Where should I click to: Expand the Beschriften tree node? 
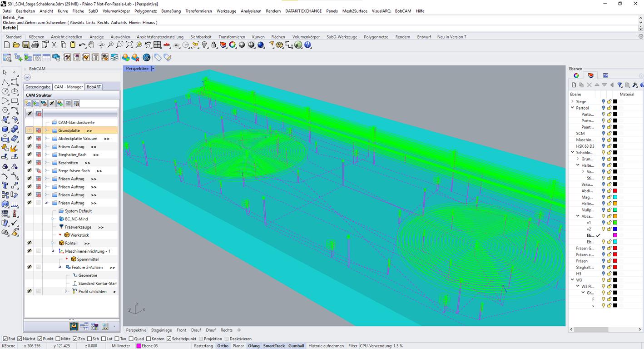point(46,163)
